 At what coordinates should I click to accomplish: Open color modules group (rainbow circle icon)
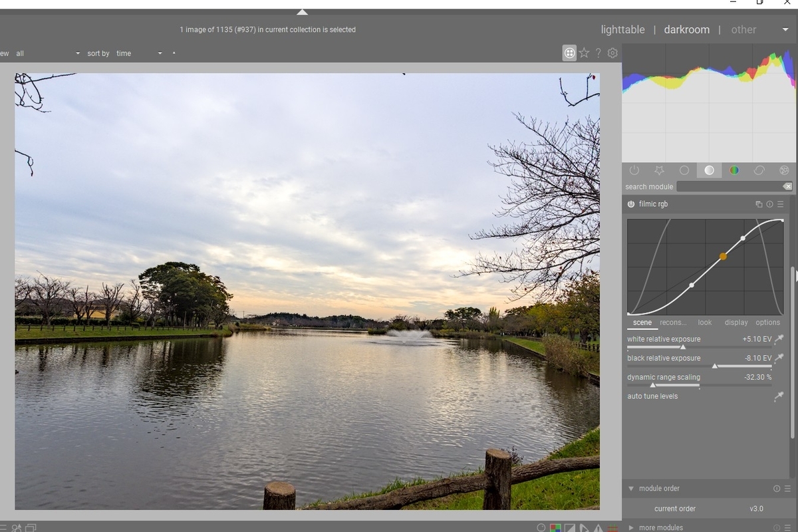pos(734,171)
